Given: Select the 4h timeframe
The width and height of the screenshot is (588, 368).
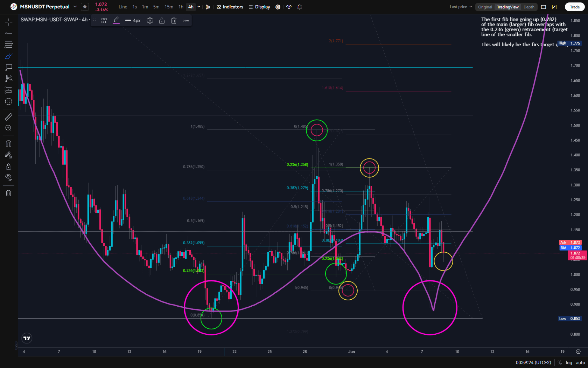Looking at the screenshot, I should coord(191,7).
